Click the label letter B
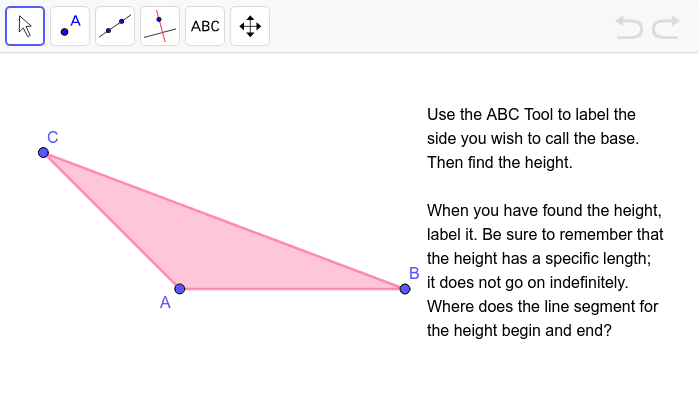This screenshot has height=400, width=700. point(414,273)
